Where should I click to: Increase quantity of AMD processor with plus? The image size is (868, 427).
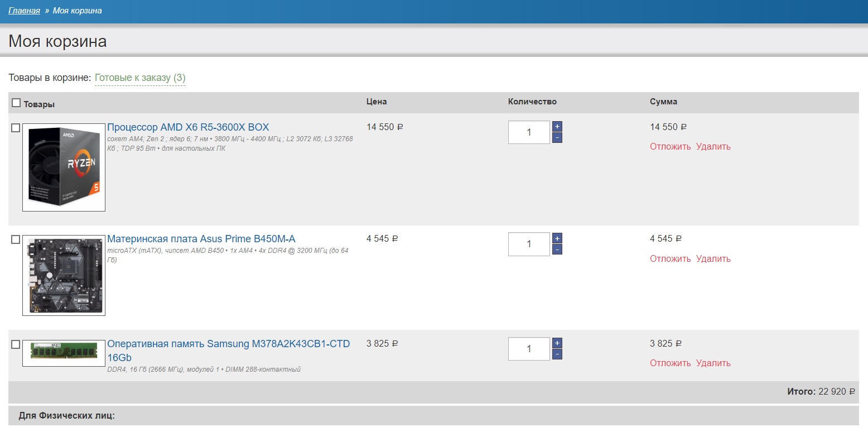557,126
